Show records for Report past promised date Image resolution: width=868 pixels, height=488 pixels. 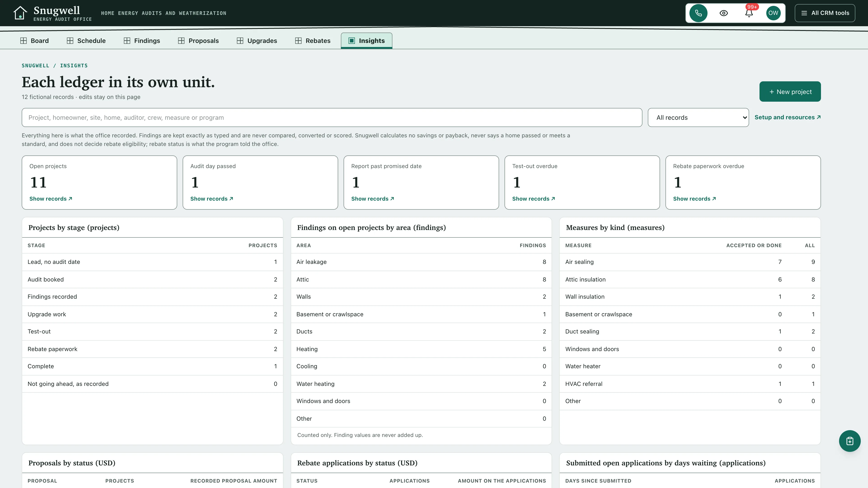(x=373, y=199)
